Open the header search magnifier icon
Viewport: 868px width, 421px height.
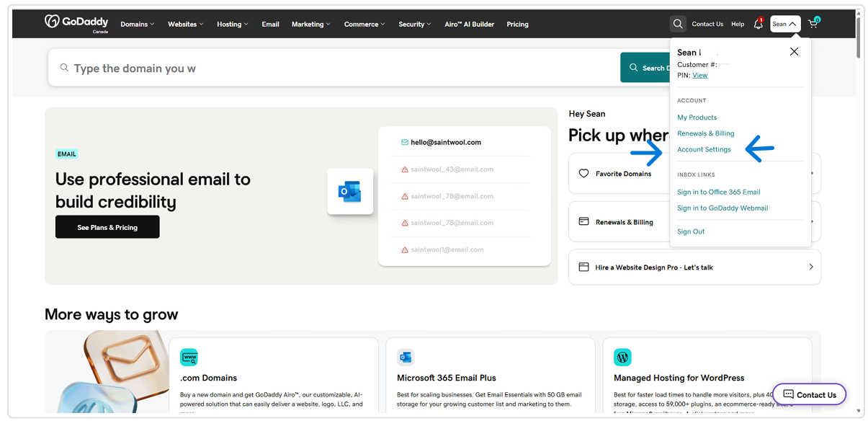click(x=678, y=24)
